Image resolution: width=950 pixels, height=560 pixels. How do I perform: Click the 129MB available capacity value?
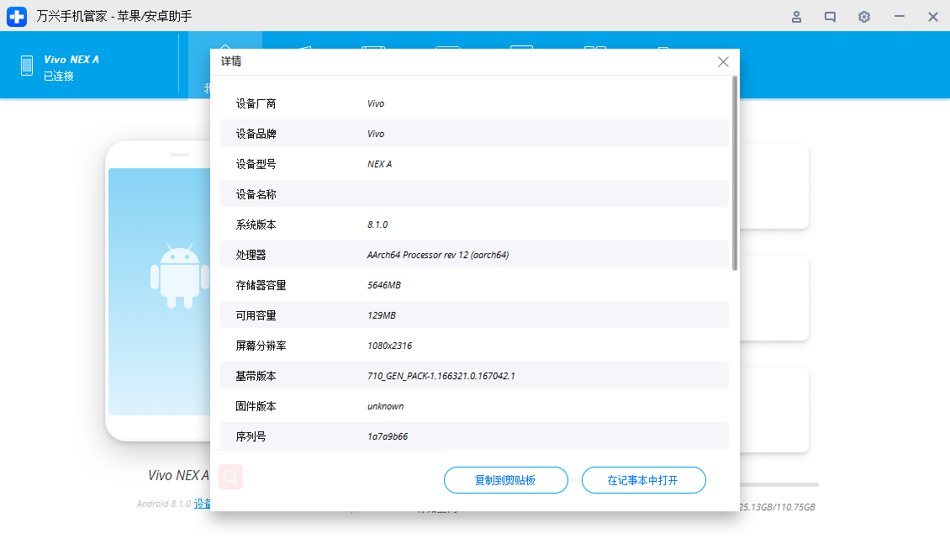382,316
